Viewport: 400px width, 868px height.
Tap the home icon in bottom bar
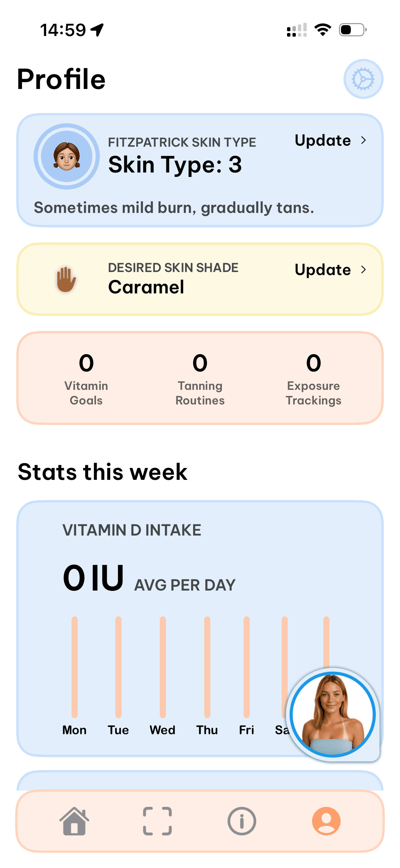pyautogui.click(x=74, y=821)
